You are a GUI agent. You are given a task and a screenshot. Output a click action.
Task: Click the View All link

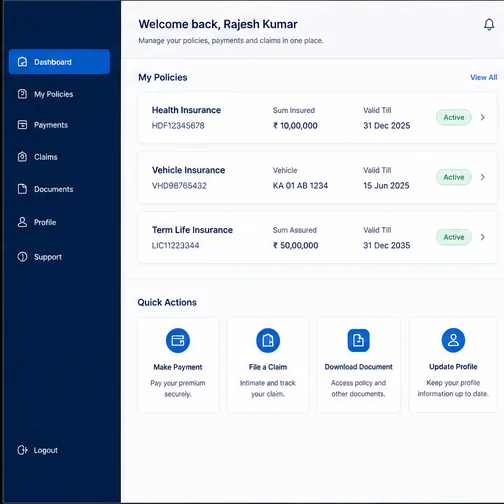(x=483, y=77)
